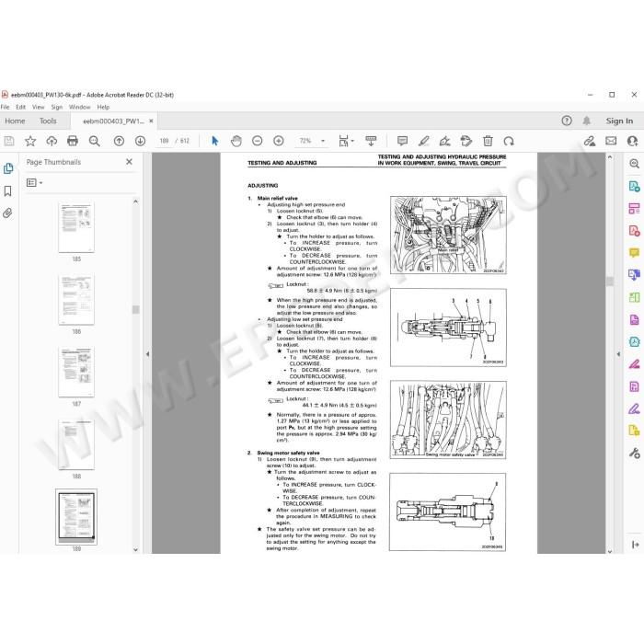Send file by email envelope icon
Viewport: 644px width, 644px height.
point(611,142)
